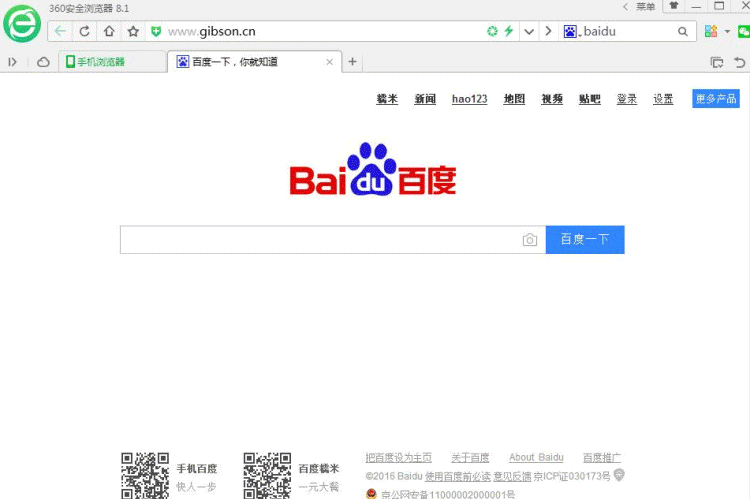Click the skin shirt icon
The width and height of the screenshot is (750, 499).
point(674,6)
